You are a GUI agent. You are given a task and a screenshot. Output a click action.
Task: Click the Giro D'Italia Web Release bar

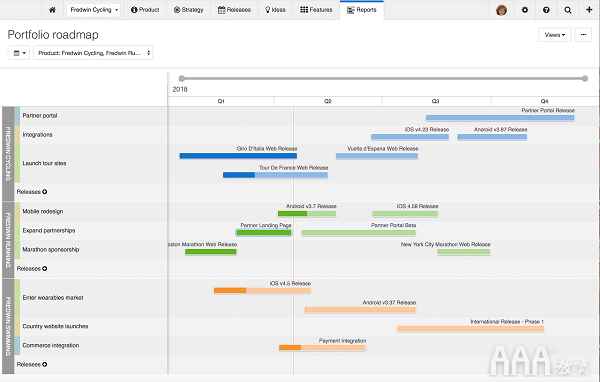pyautogui.click(x=238, y=156)
